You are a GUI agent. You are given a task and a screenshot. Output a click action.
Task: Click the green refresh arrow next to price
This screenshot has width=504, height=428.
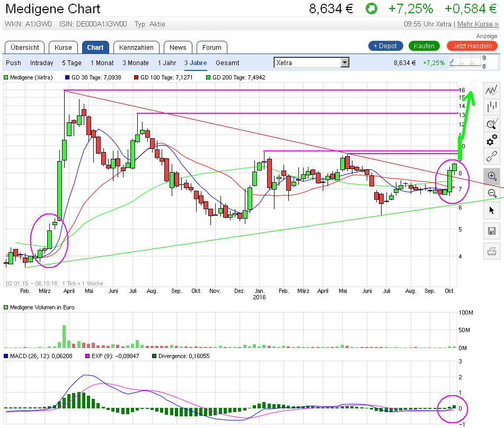tap(372, 8)
